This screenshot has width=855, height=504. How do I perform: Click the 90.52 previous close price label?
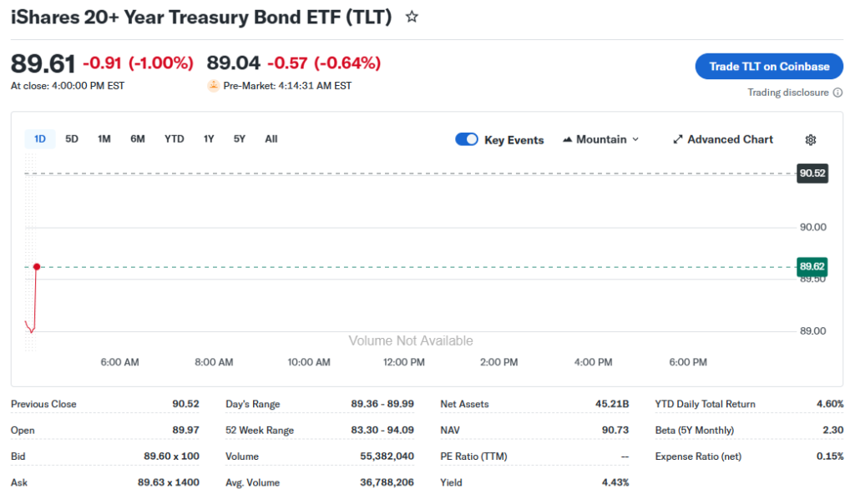point(812,174)
